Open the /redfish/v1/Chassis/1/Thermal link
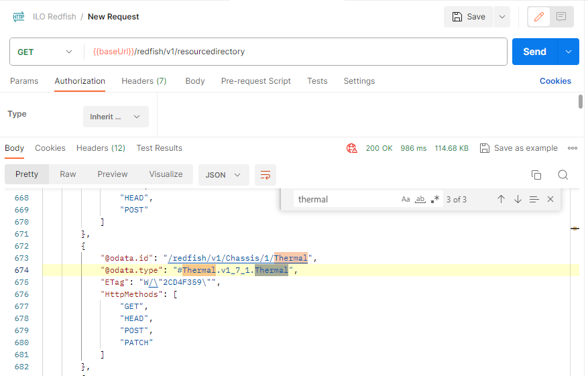The image size is (588, 376). [238, 258]
